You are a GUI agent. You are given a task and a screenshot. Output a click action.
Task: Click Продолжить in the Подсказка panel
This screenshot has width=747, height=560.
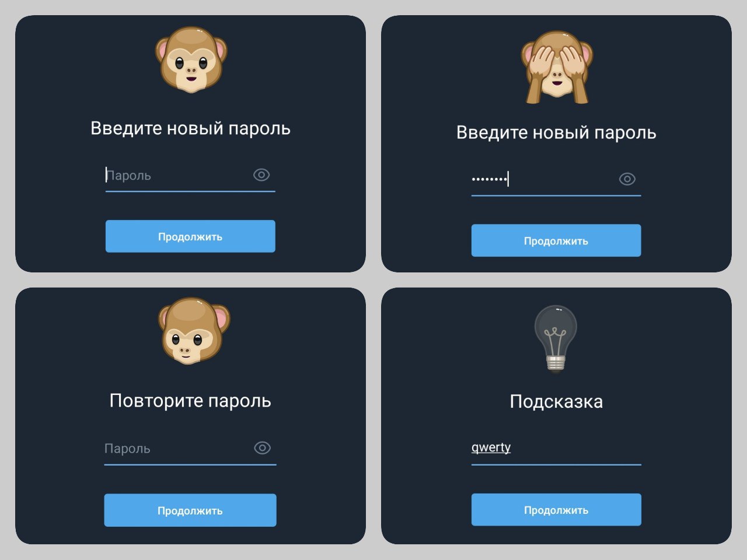click(556, 510)
